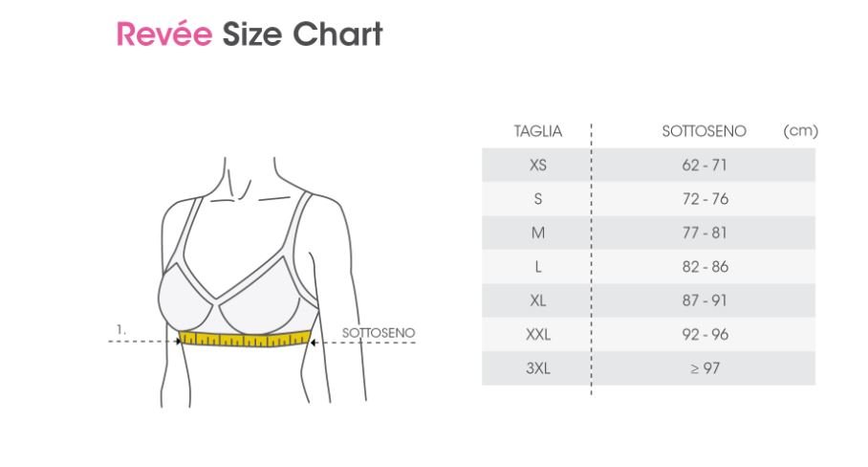Image resolution: width=868 pixels, height=467 pixels.
Task: Click the 92 - 96 measurement cell
Action: click(x=705, y=334)
